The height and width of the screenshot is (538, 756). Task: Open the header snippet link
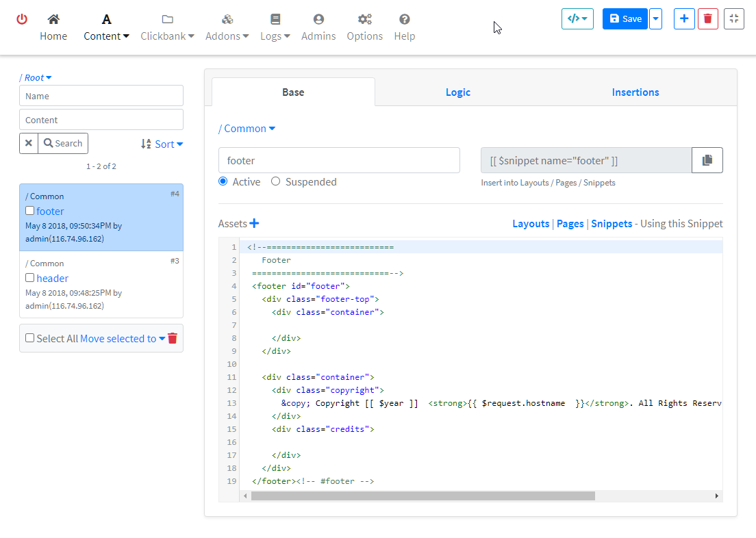53,278
